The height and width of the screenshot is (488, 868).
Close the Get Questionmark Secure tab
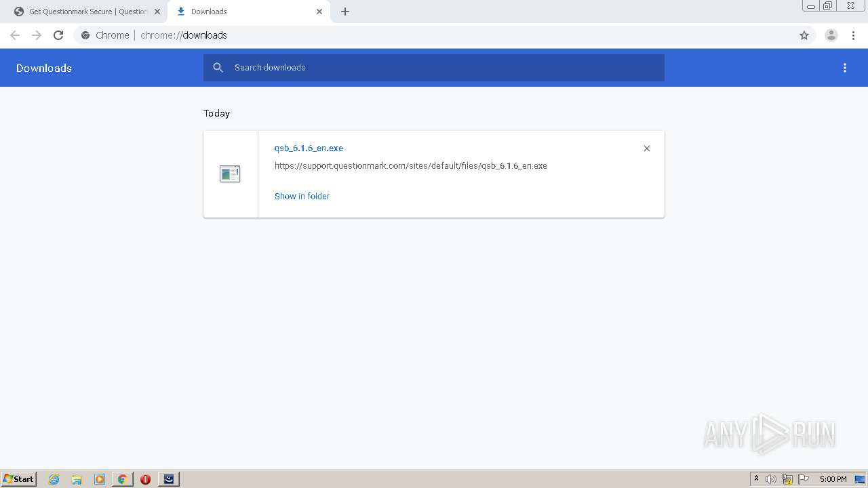tap(157, 12)
